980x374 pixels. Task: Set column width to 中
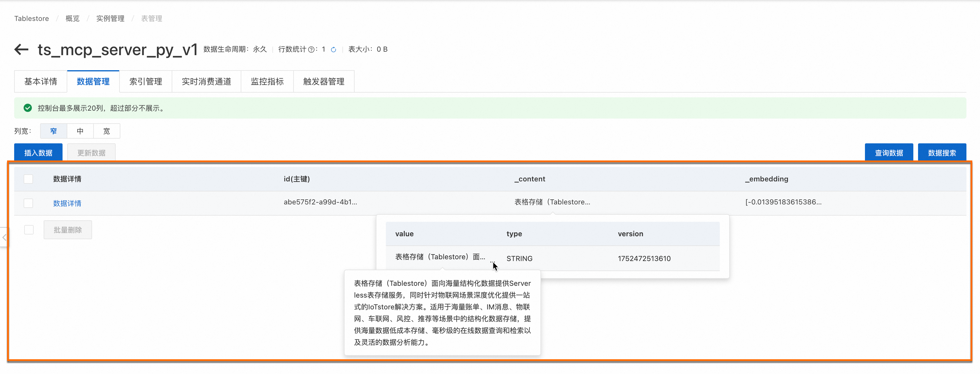click(80, 131)
